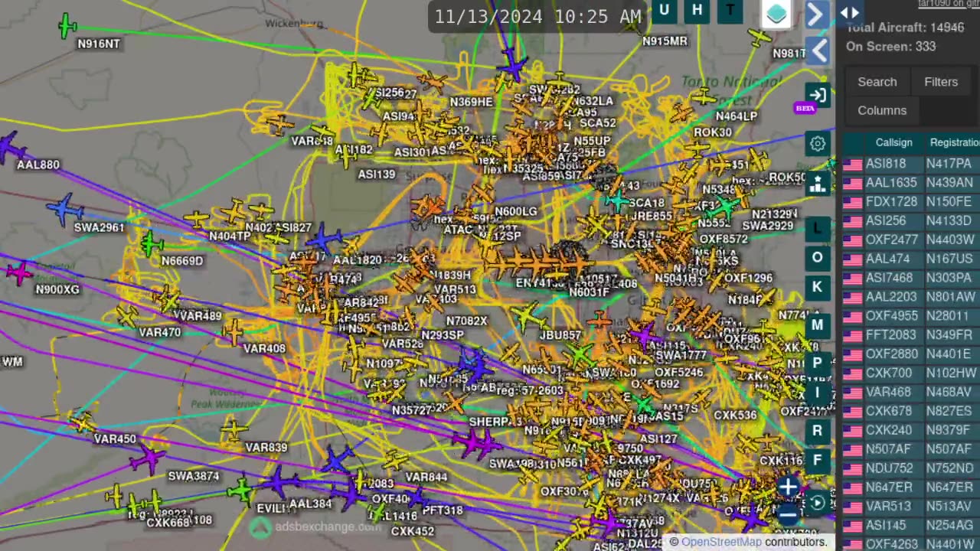Open the login arrow icon above BETA badge

click(x=817, y=95)
